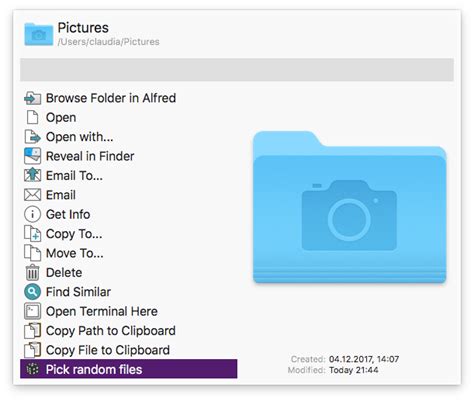
Task: Select Browse Folder in Alfred action
Action: (129, 98)
